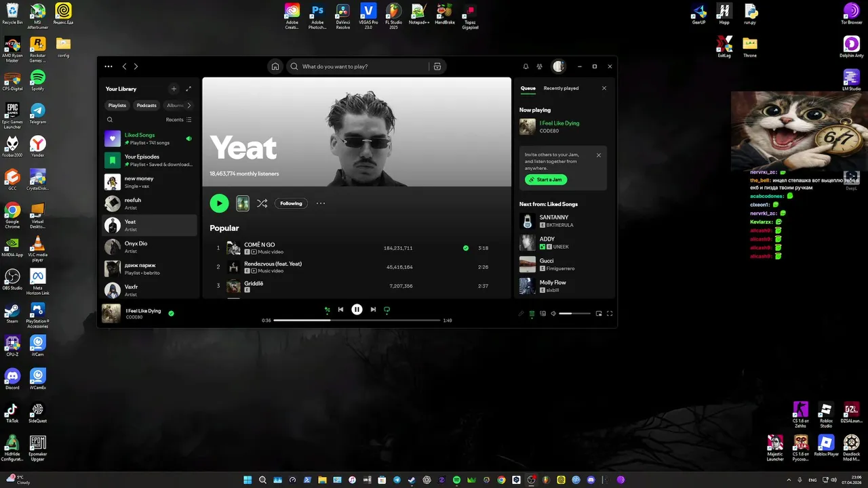The height and width of the screenshot is (488, 868).
Task: Toggle smart shuffle in player bar
Action: tap(327, 310)
